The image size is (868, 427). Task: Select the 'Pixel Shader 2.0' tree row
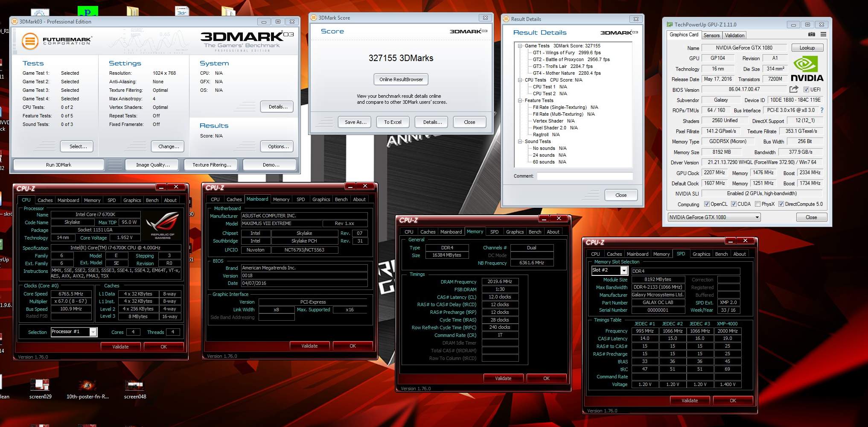[555, 128]
